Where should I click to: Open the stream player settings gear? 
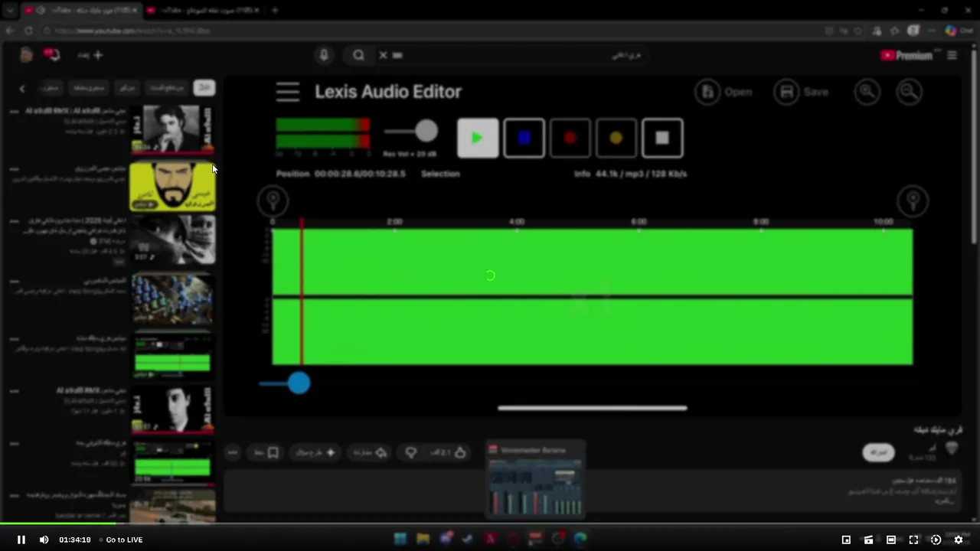coord(958,540)
